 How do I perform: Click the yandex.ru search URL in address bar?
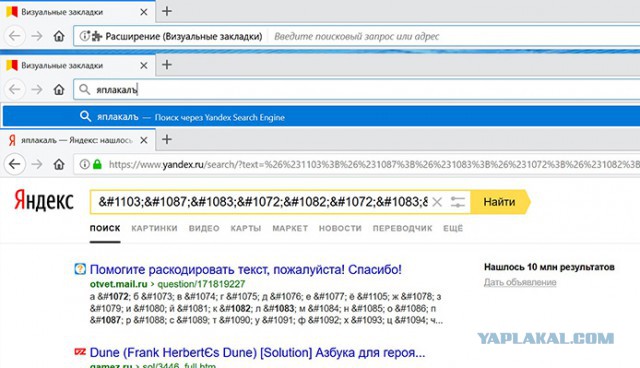(373, 164)
